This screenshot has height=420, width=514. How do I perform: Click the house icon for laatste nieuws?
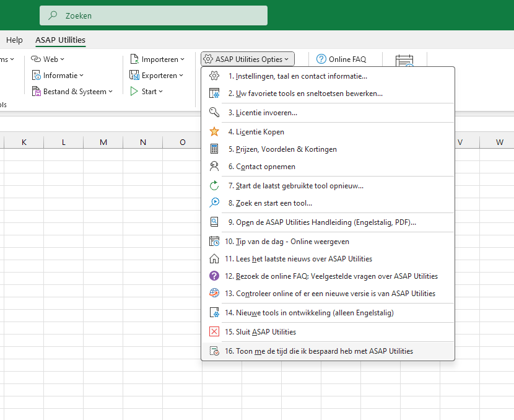pyautogui.click(x=214, y=259)
